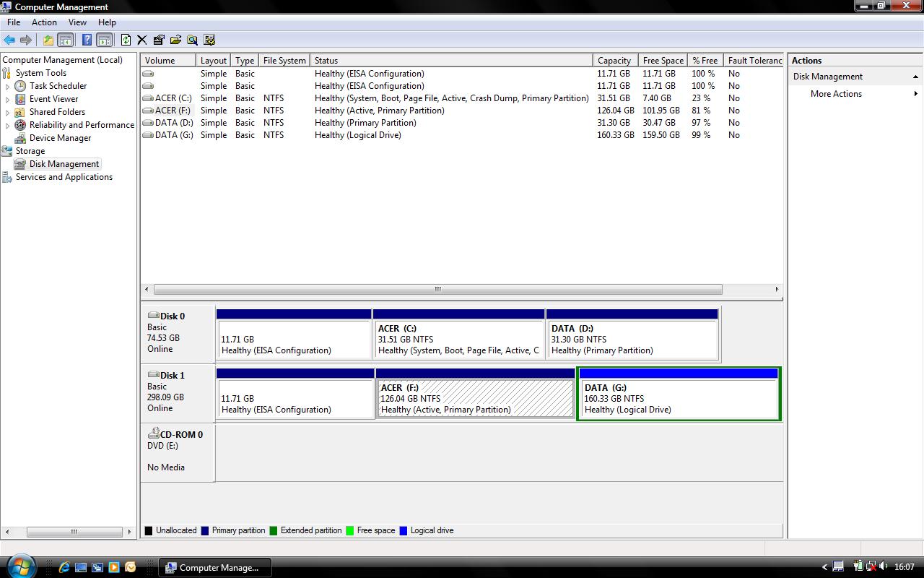Click the volume list horizontal scrollbar

click(x=437, y=289)
